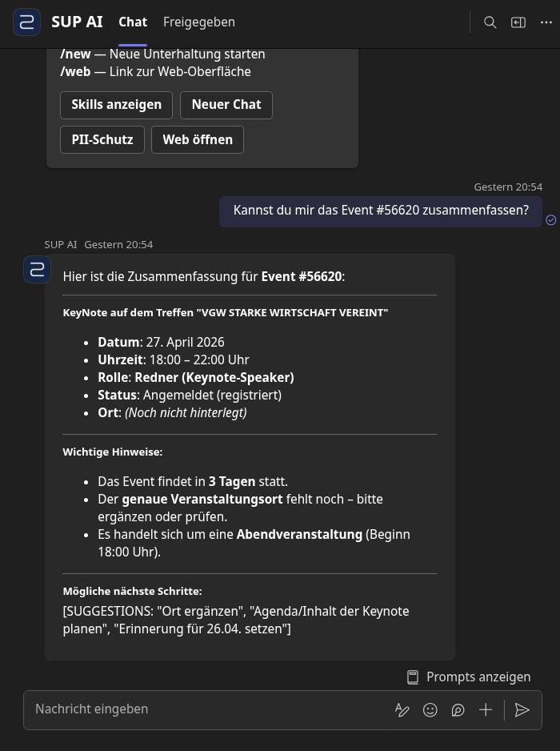Open the search magnifier icon

click(x=490, y=22)
